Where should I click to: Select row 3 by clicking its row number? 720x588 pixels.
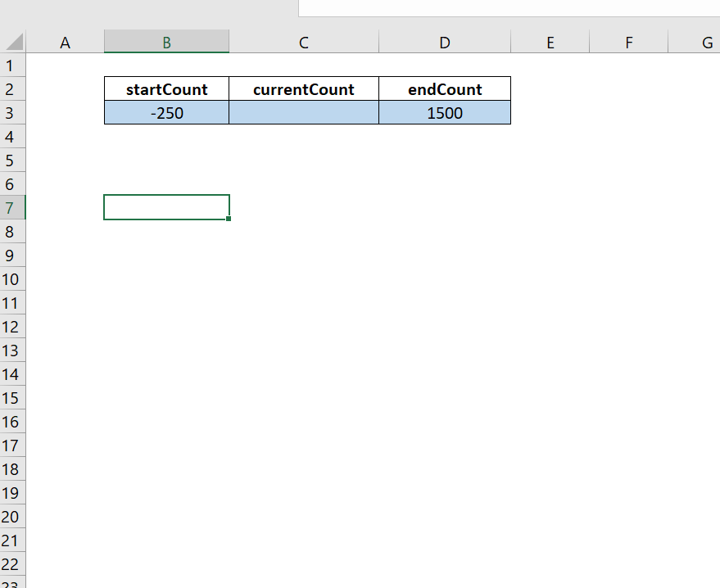[x=11, y=112]
